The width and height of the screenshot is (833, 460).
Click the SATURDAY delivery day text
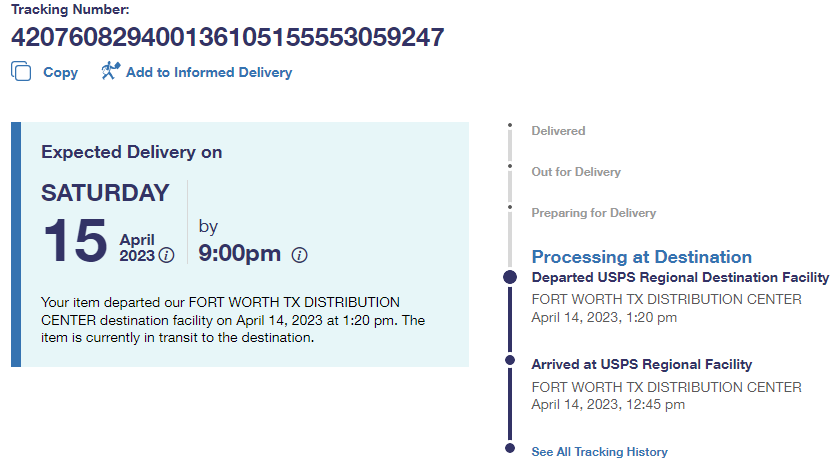[105, 193]
